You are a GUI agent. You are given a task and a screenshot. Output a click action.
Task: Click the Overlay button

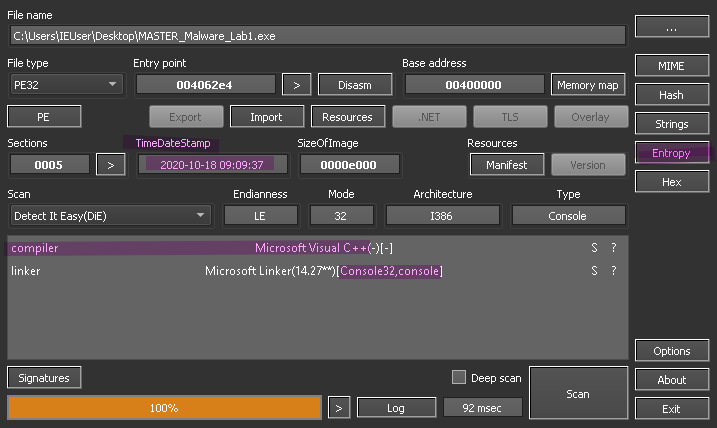click(x=591, y=117)
